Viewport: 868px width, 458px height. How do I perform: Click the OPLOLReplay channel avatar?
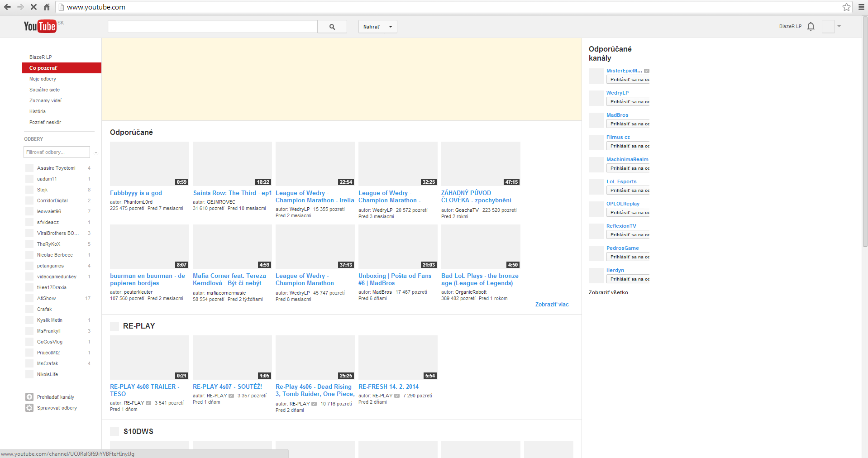click(x=596, y=209)
